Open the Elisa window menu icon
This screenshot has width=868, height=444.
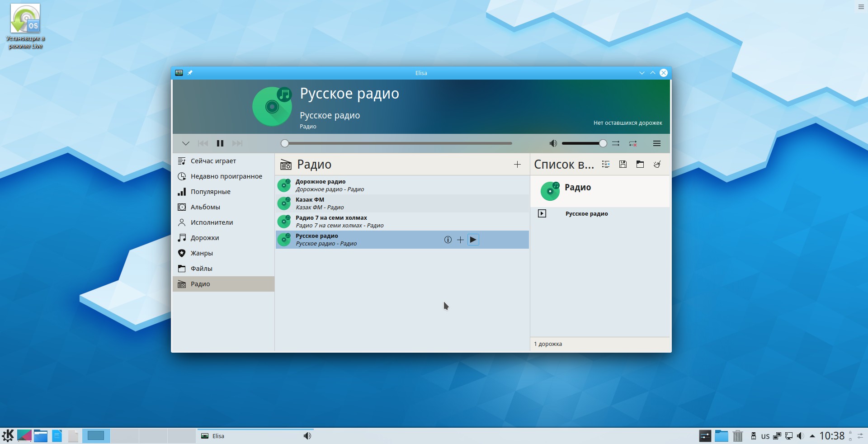(x=179, y=73)
